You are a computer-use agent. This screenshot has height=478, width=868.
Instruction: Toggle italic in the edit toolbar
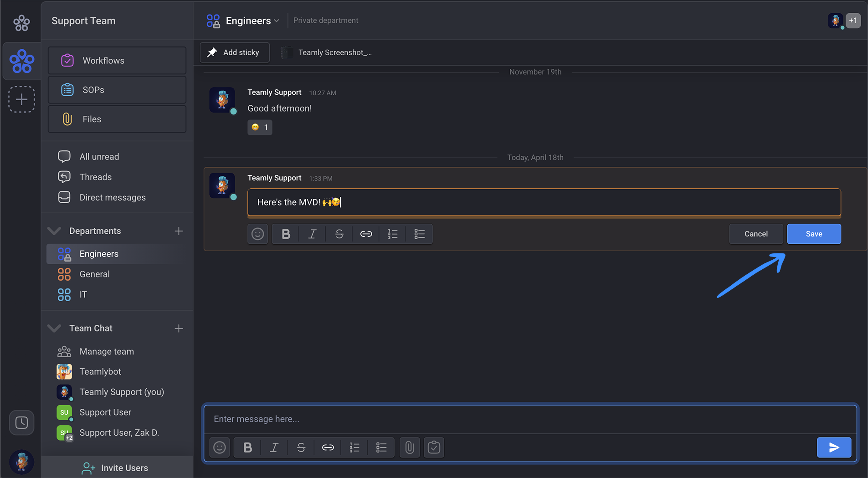[313, 234]
